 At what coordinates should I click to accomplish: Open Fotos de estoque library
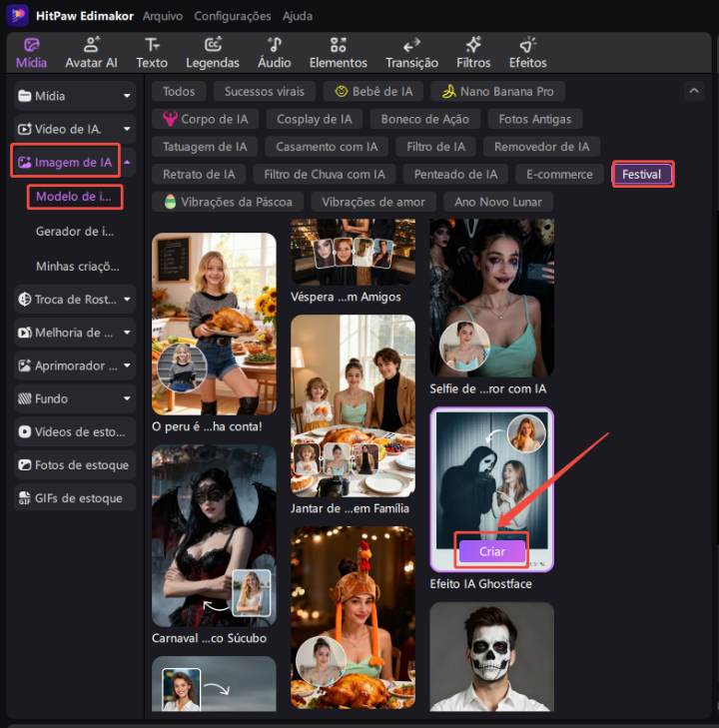pos(75,465)
